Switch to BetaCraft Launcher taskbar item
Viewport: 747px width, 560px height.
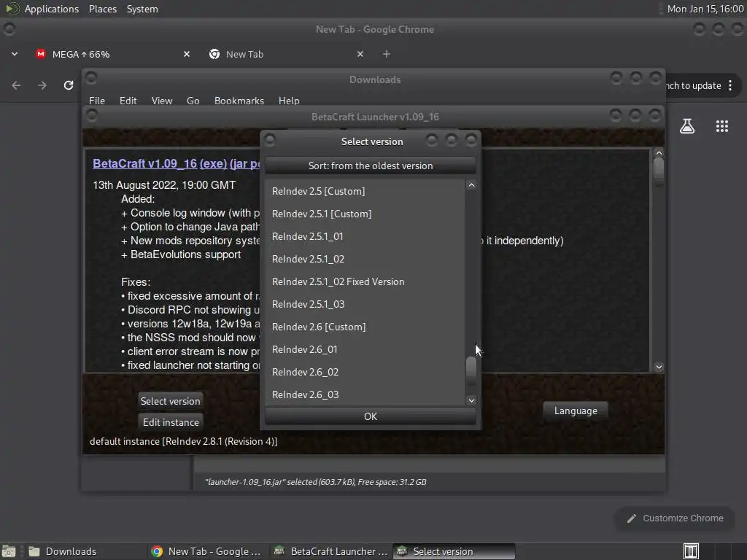(331, 551)
